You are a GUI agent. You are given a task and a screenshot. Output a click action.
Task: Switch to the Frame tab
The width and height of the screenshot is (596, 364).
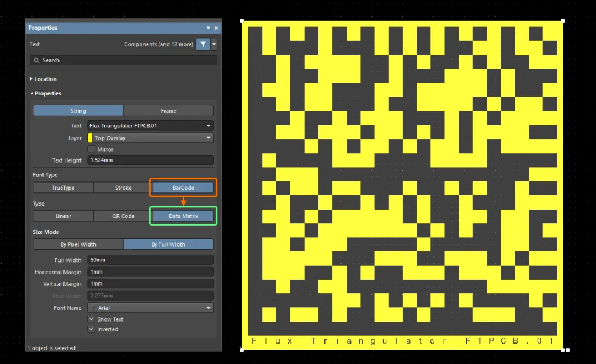click(168, 110)
